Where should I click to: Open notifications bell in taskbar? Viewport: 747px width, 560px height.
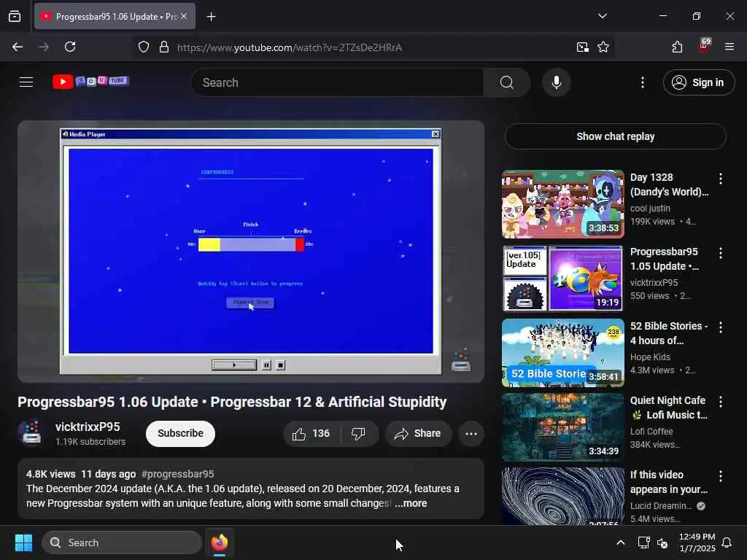(727, 542)
